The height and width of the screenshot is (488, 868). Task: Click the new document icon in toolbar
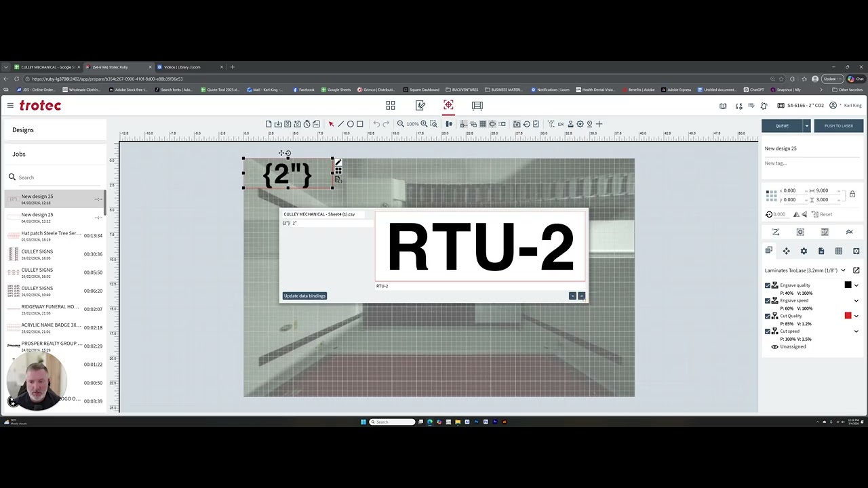coord(269,124)
